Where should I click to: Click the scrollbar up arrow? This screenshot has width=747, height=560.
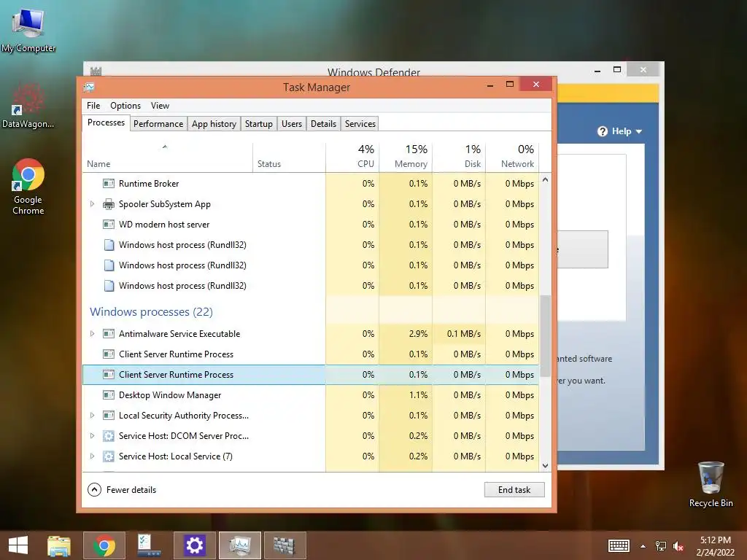click(x=545, y=180)
